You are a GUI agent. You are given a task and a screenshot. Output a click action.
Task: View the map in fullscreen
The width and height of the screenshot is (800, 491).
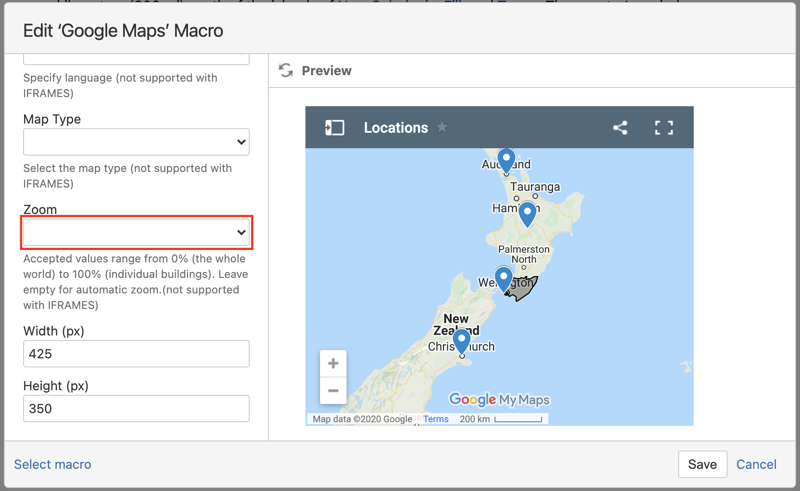point(664,128)
